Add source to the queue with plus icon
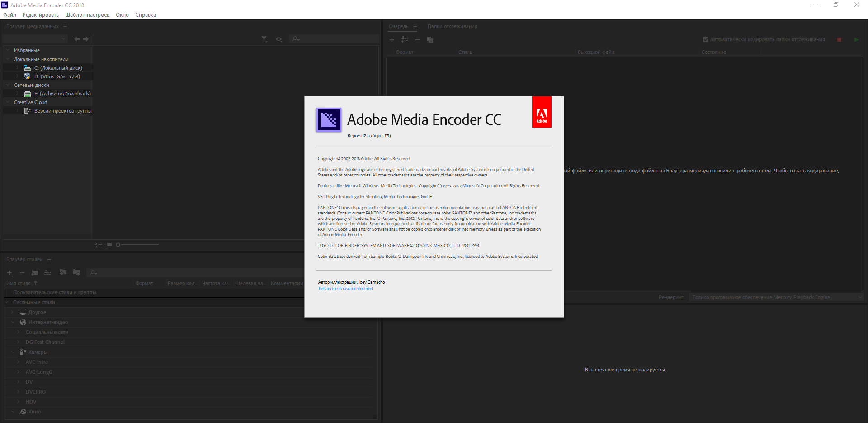 [x=392, y=40]
